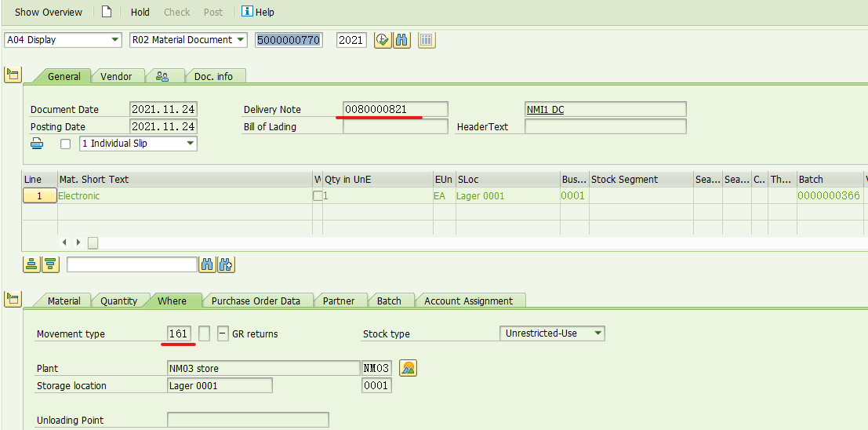Switch to the Batch tab
This screenshot has height=430, width=868.
click(x=389, y=301)
